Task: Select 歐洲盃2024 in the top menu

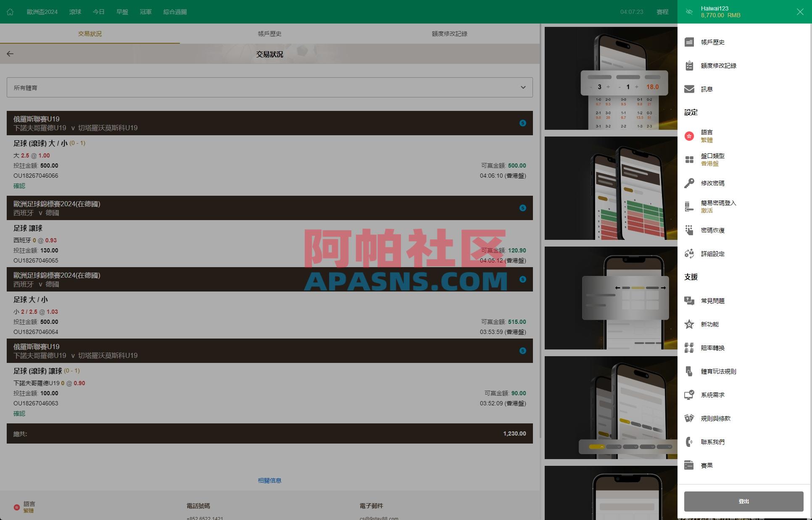Action: point(42,11)
